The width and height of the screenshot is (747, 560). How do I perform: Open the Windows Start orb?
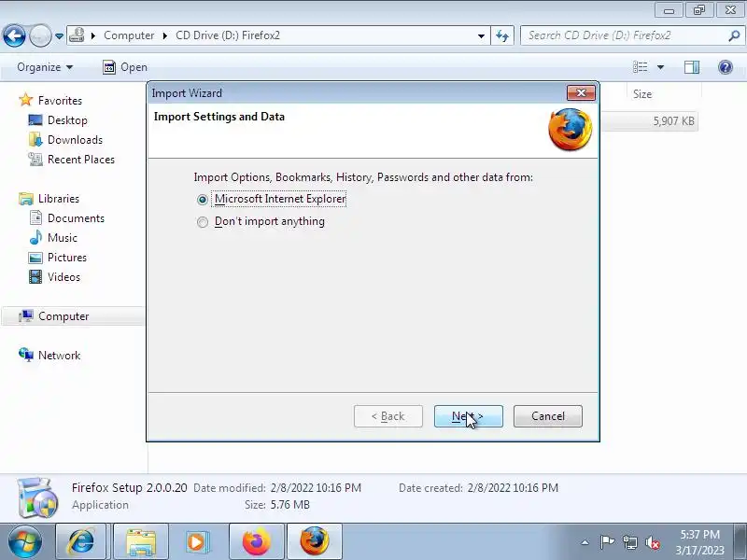point(25,542)
